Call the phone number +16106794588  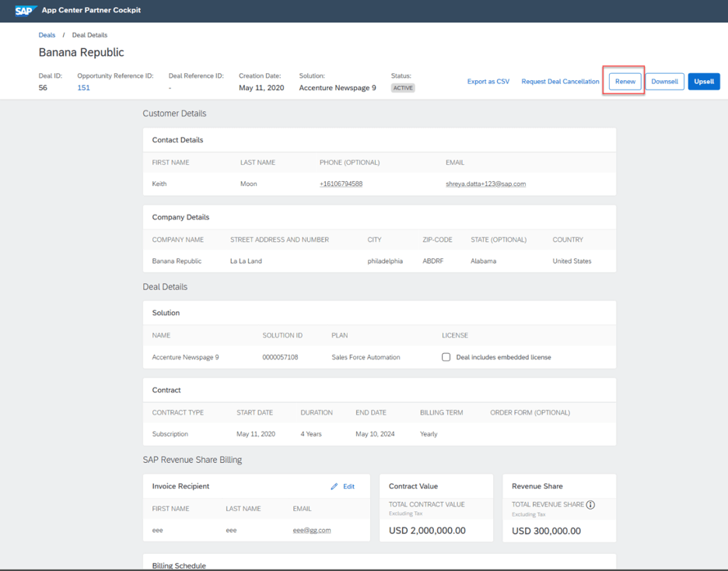tap(341, 184)
